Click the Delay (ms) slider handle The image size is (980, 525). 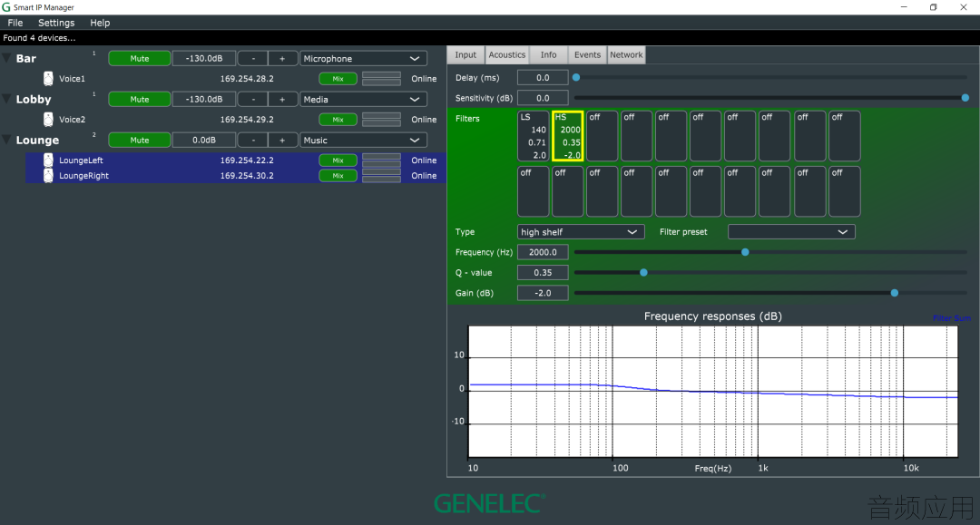pos(576,77)
